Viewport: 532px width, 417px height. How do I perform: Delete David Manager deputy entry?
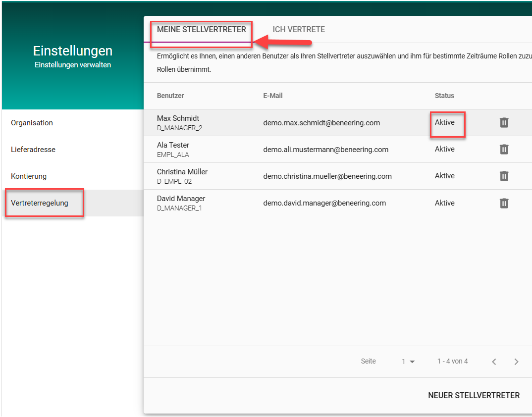point(504,203)
